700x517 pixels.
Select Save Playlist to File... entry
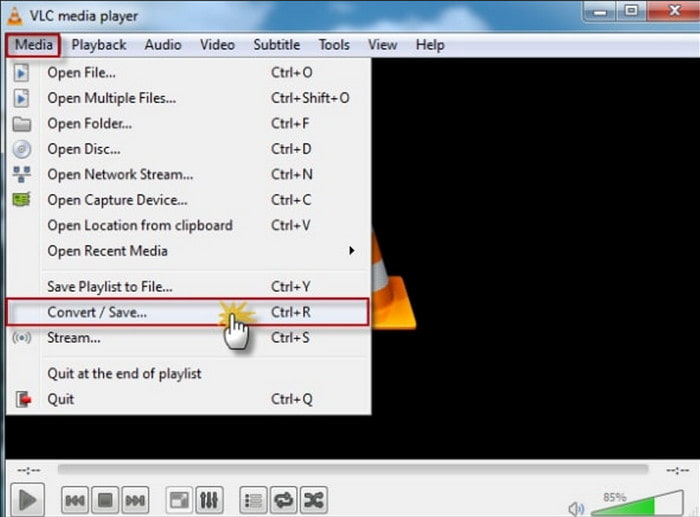point(188,286)
